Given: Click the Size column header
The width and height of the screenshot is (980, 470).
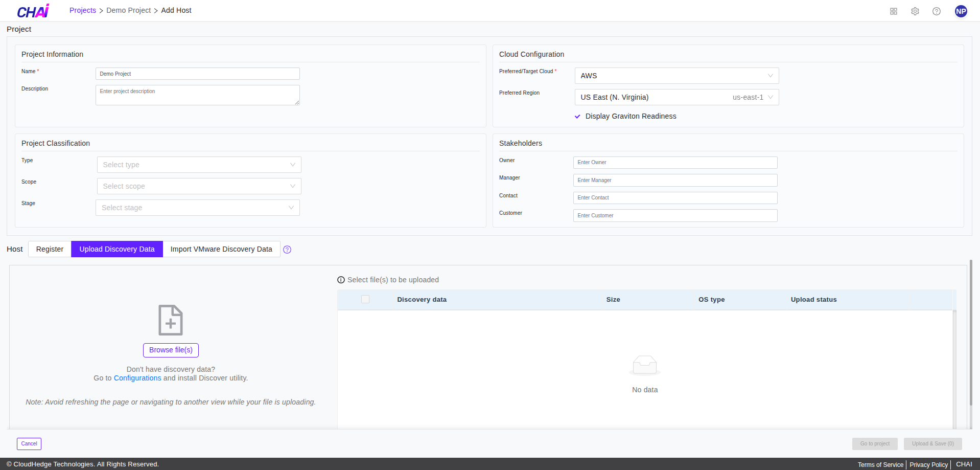Looking at the screenshot, I should [613, 300].
